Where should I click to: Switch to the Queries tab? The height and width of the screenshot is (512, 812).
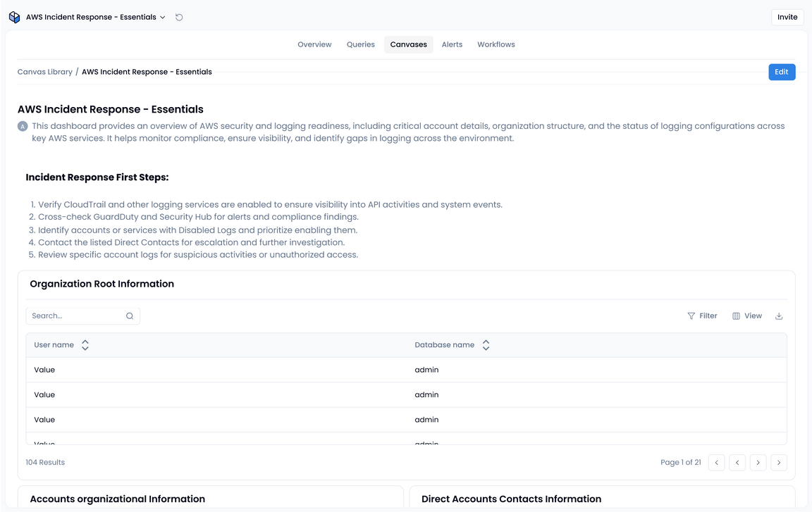coord(360,44)
